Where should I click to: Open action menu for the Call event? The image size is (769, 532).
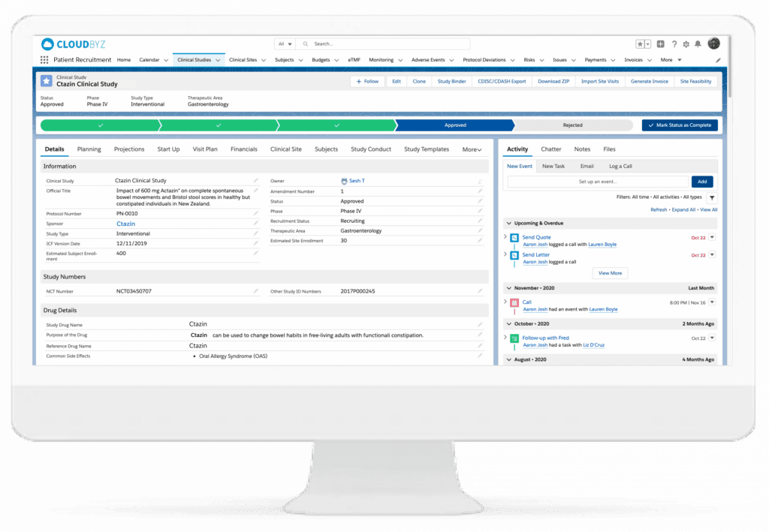(x=712, y=302)
